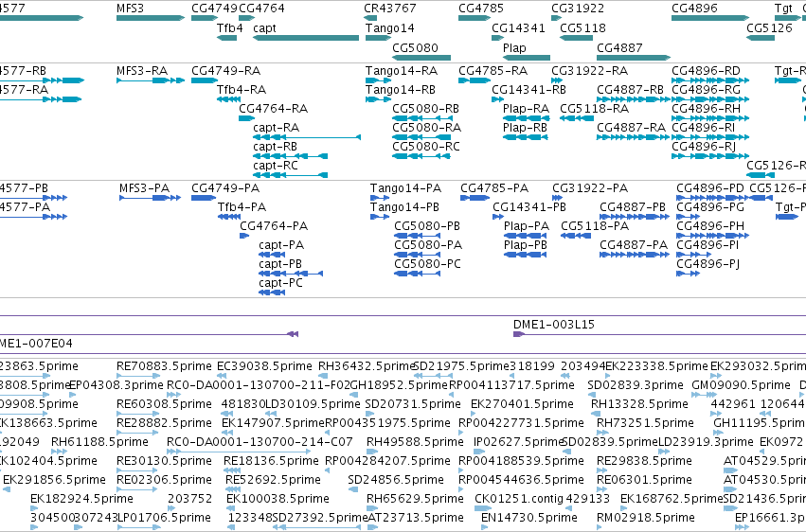
Task: Select the Plap gene label
Action: click(514, 47)
